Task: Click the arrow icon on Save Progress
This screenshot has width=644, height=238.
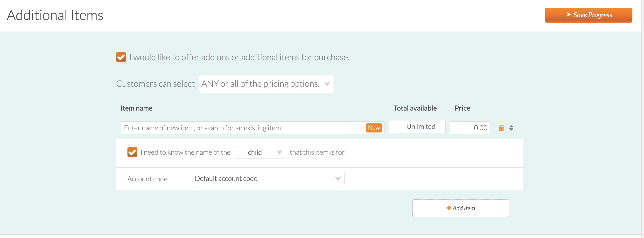Action: click(568, 15)
